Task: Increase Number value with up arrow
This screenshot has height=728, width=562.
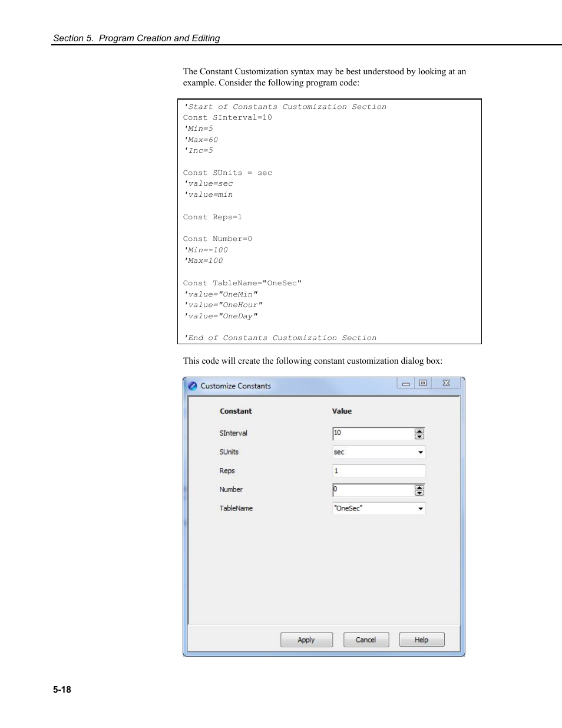Action: [x=419, y=487]
